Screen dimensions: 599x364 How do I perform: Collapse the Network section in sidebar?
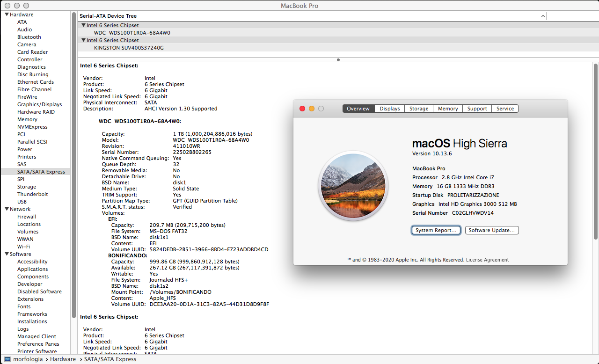(7, 209)
